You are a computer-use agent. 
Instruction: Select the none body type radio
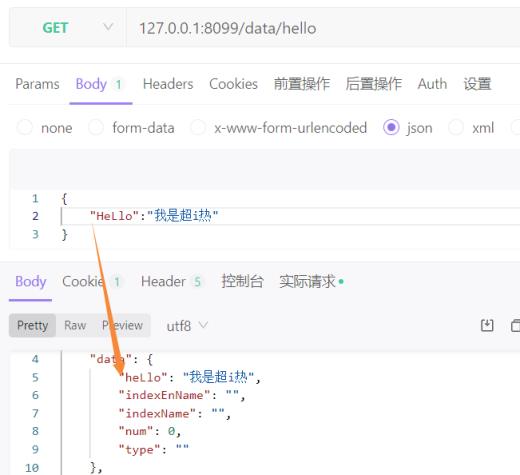point(25,127)
